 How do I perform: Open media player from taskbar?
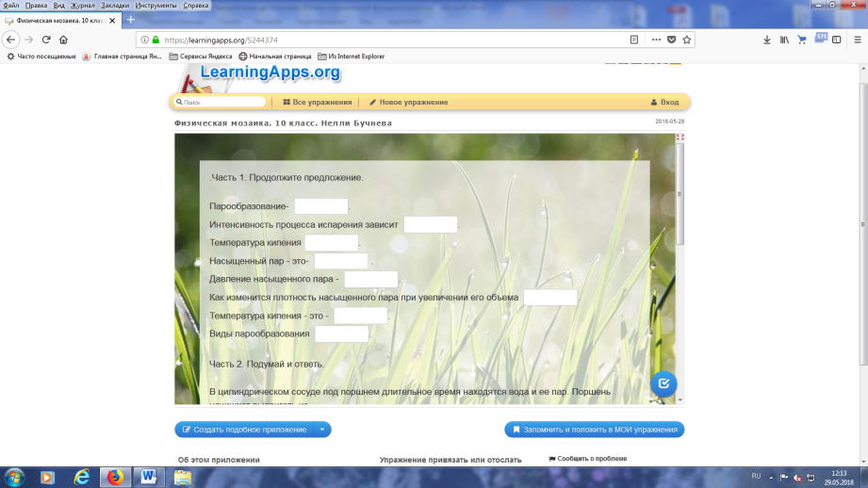coord(47,477)
